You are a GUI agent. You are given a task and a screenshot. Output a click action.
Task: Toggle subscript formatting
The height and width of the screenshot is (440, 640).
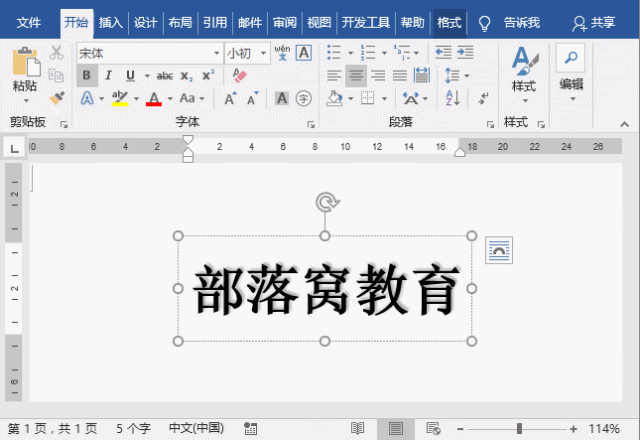[x=187, y=76]
